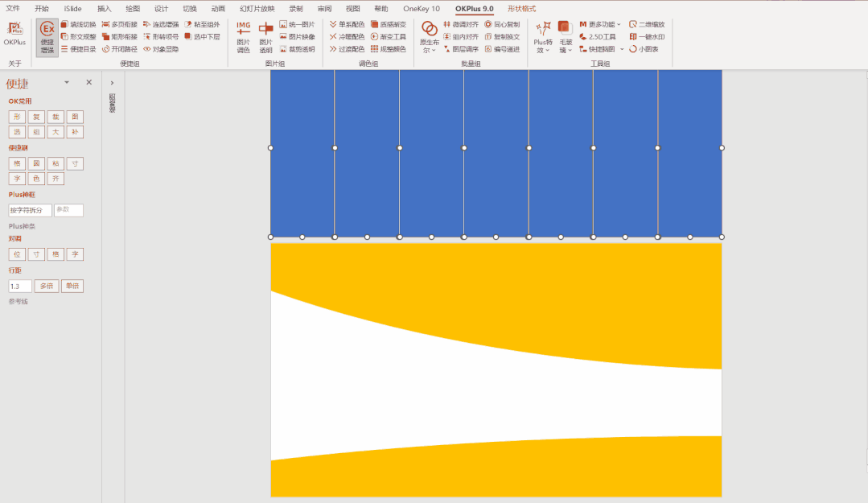This screenshot has height=503, width=868.
Task: Click the 1.3 line spacing field
Action: click(x=20, y=286)
